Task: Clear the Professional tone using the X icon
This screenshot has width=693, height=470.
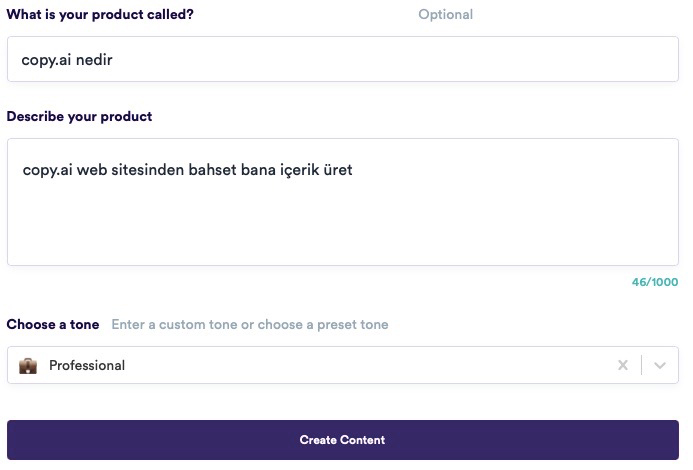Action: tap(623, 365)
